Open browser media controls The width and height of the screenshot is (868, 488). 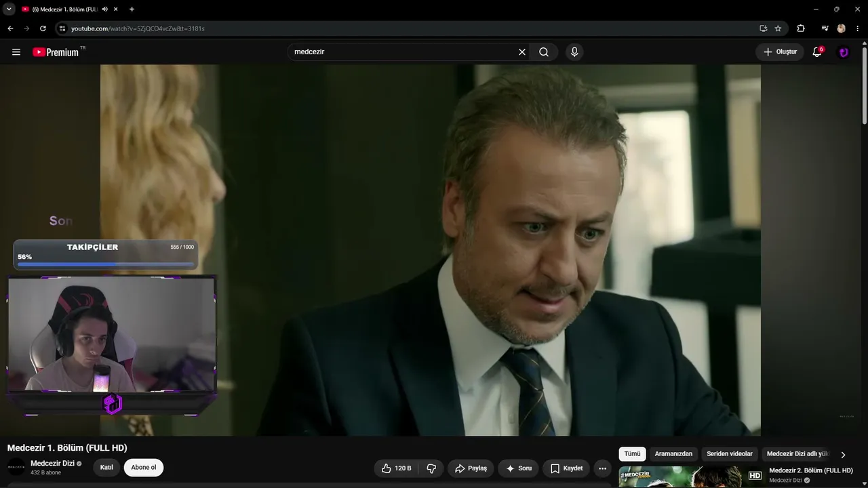click(825, 28)
